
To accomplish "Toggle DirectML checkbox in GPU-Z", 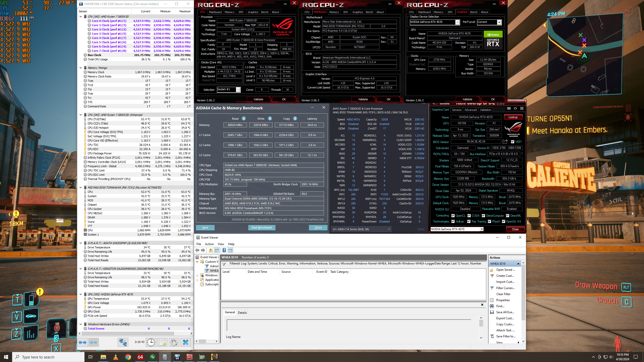I will tap(508, 216).
